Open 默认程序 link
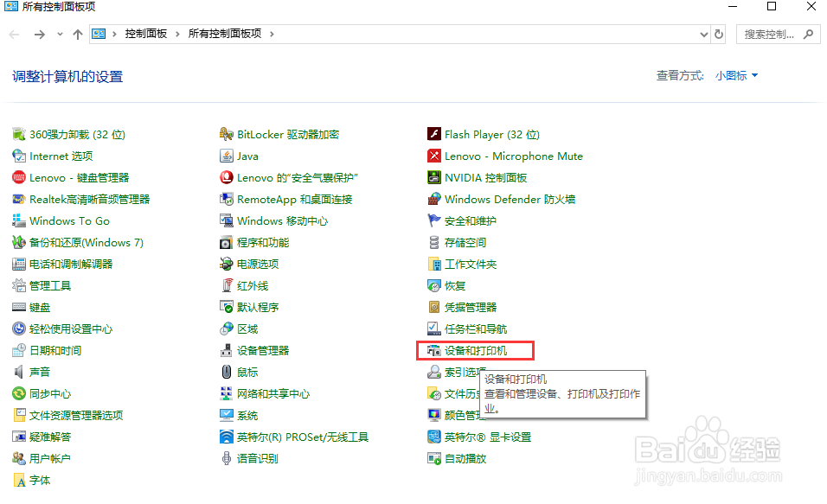 (258, 308)
